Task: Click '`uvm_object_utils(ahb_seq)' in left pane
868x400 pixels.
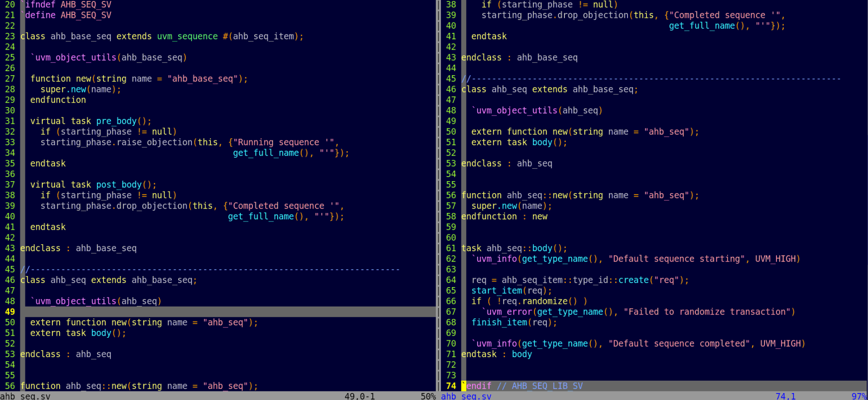Action: tap(96, 301)
